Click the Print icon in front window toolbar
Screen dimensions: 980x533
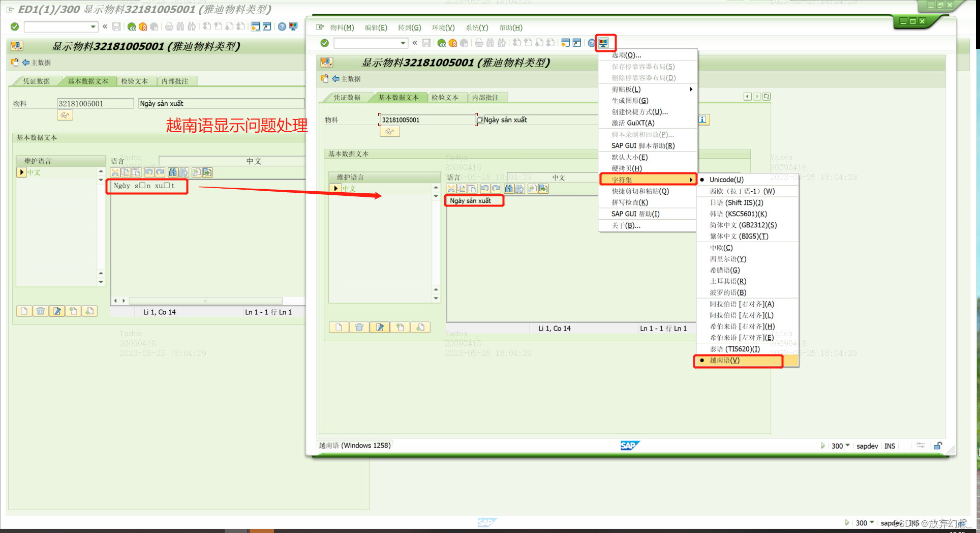point(479,43)
